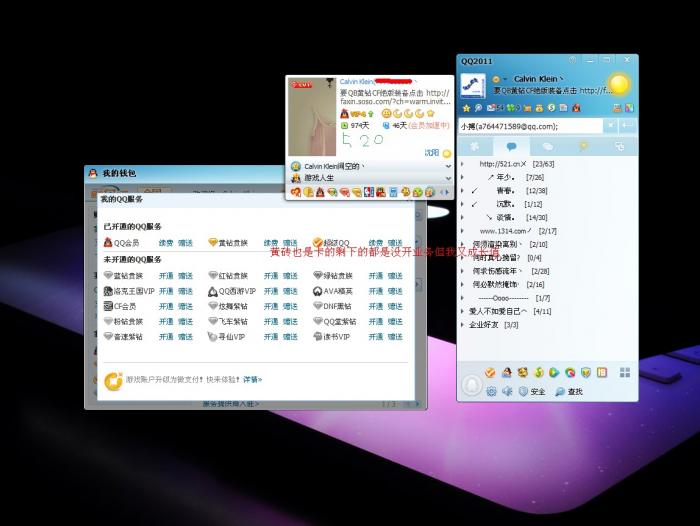
Task: Clear the search box with X button
Action: pos(610,126)
